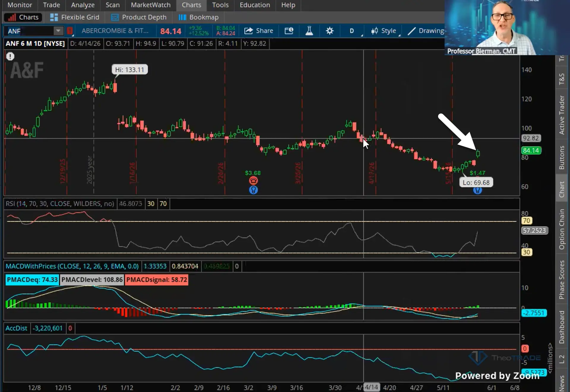Viewport: 570px width, 392px height.
Task: Expand the symbol selector dropdown arrow
Action: [x=58, y=31]
